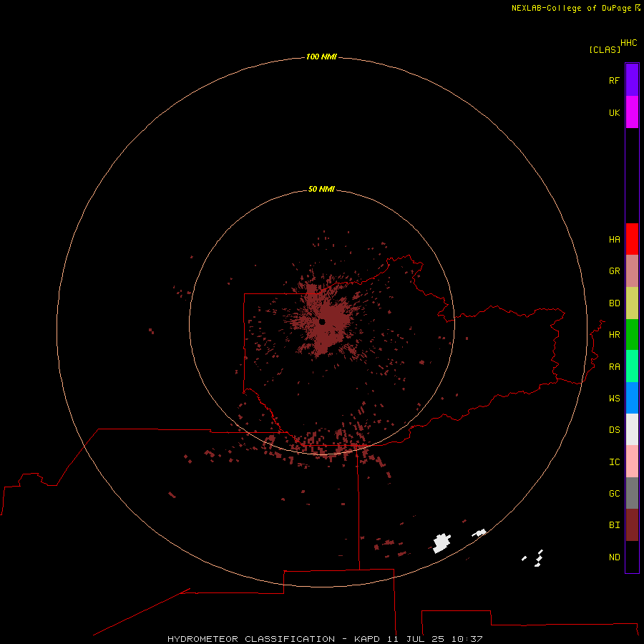Click the RA legend label
Screen dimensions: 644x644
tap(614, 367)
